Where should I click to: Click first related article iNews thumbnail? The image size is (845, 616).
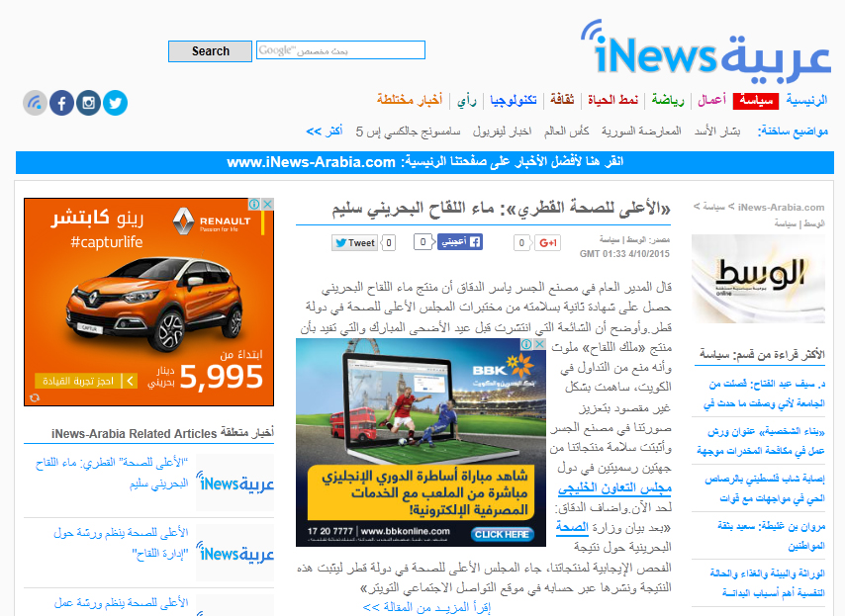click(x=235, y=482)
